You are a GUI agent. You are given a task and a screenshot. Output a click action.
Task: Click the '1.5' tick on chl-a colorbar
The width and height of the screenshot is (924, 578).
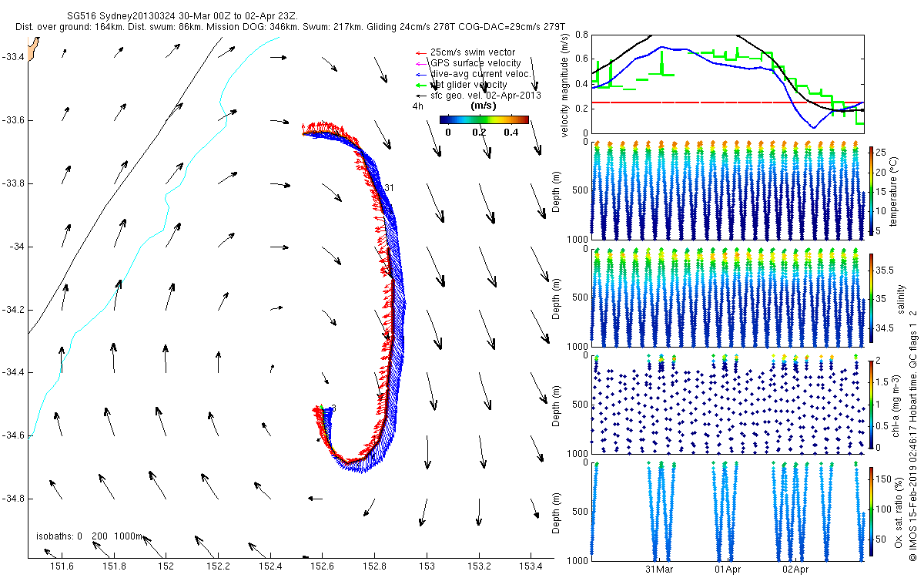point(883,382)
